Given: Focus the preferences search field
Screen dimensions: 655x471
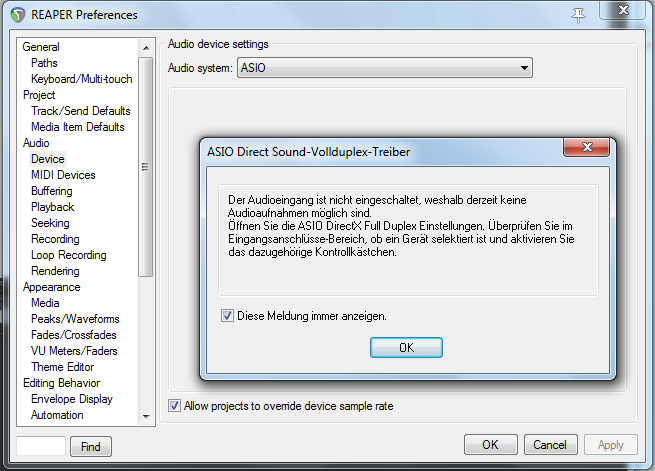Looking at the screenshot, I should (41, 446).
